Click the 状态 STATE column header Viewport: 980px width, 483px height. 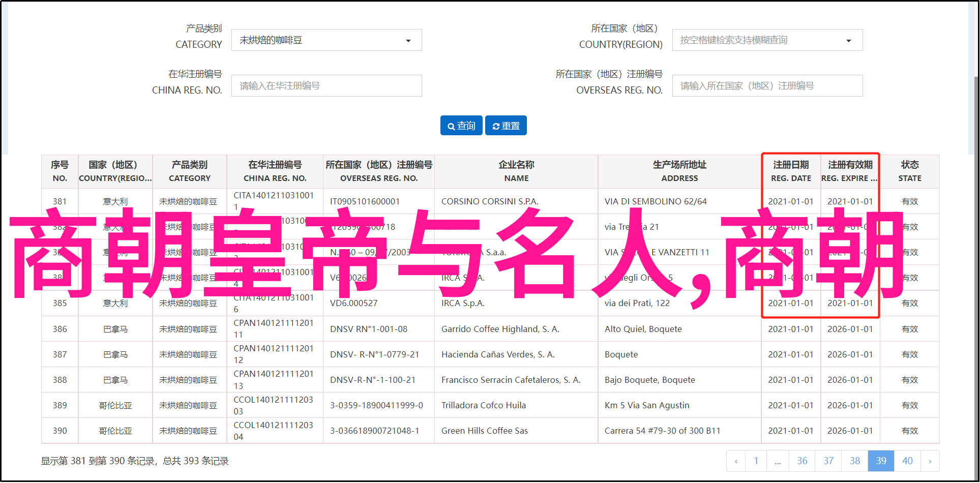tap(910, 171)
